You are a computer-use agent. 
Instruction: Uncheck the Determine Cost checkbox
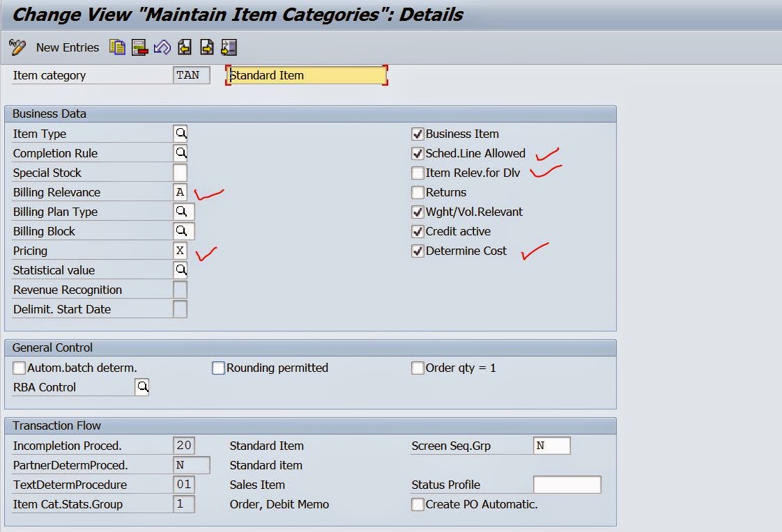417,251
